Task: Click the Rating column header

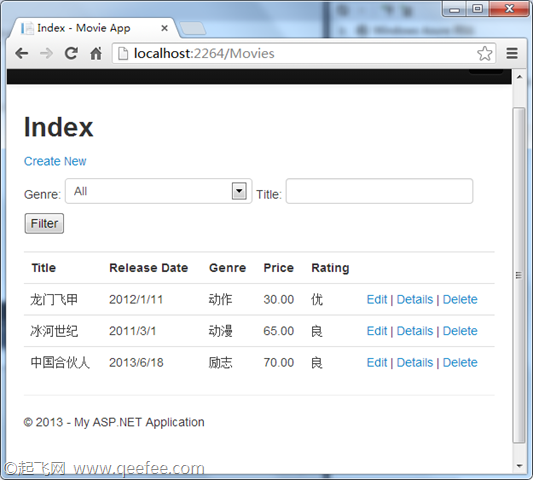Action: (330, 268)
